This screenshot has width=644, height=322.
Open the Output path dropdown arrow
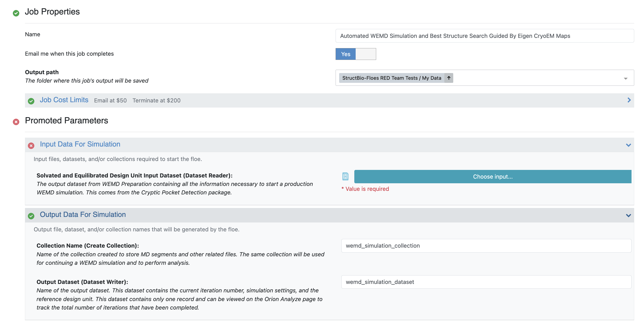pyautogui.click(x=626, y=78)
